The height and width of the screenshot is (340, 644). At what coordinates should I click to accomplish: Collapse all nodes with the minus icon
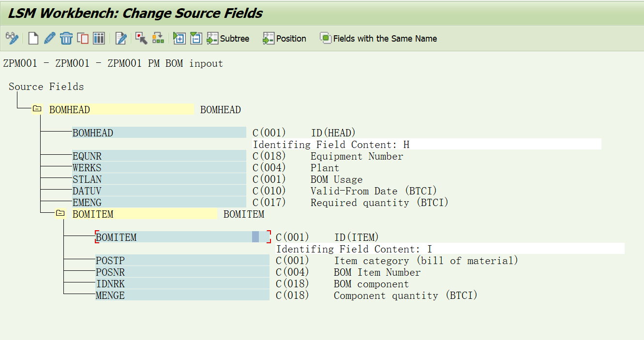pyautogui.click(x=195, y=38)
